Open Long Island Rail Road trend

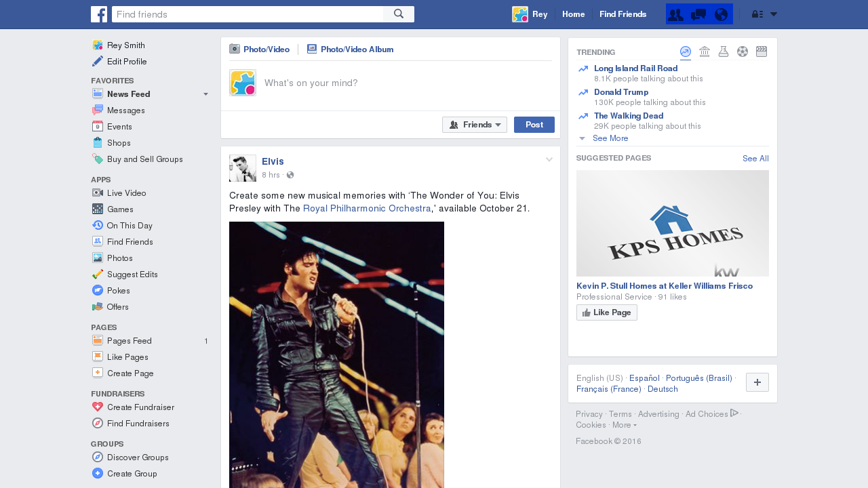pos(635,68)
